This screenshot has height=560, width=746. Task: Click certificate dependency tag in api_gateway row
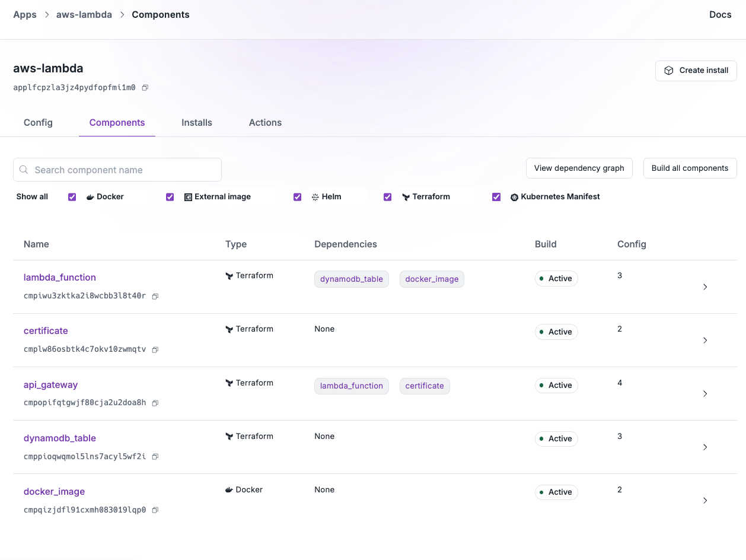(425, 386)
